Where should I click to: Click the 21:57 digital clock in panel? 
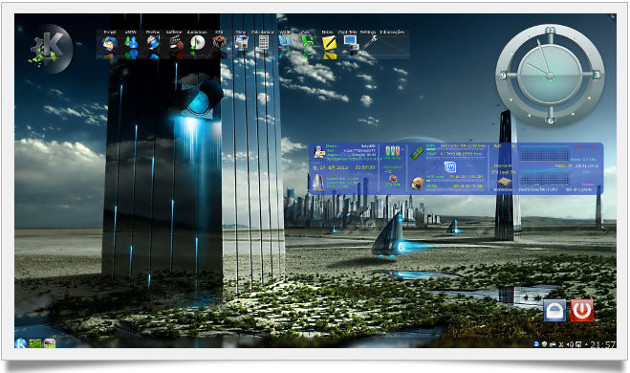[603, 344]
